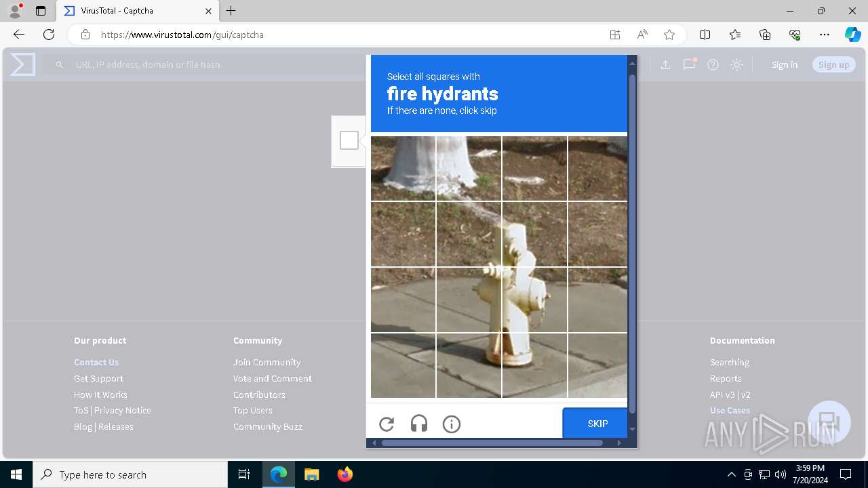Screen dimensions: 868x488
Task: Open Task View on the taskbar
Action: pyautogui.click(x=244, y=474)
